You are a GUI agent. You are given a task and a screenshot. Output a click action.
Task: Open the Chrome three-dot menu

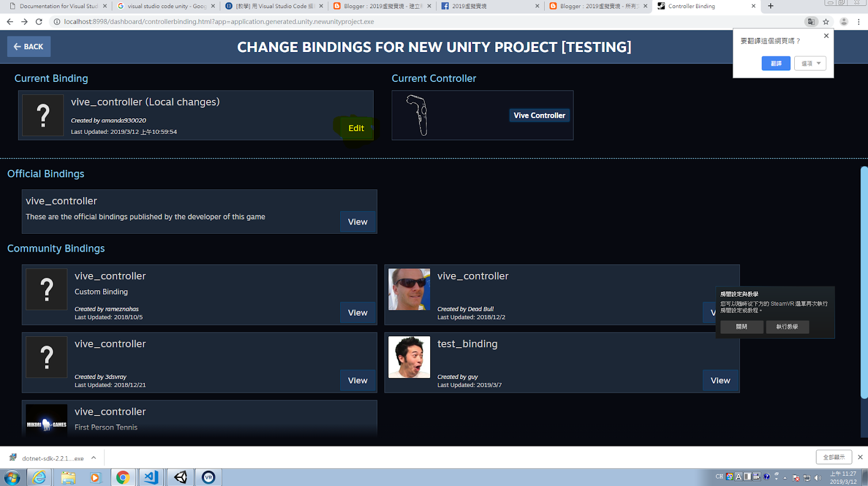pyautogui.click(x=859, y=22)
